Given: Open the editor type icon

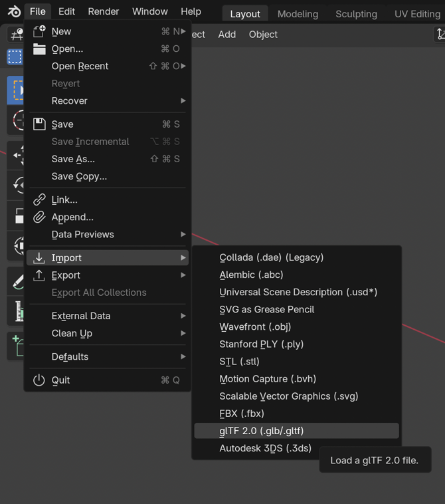Looking at the screenshot, I should click(x=16, y=34).
